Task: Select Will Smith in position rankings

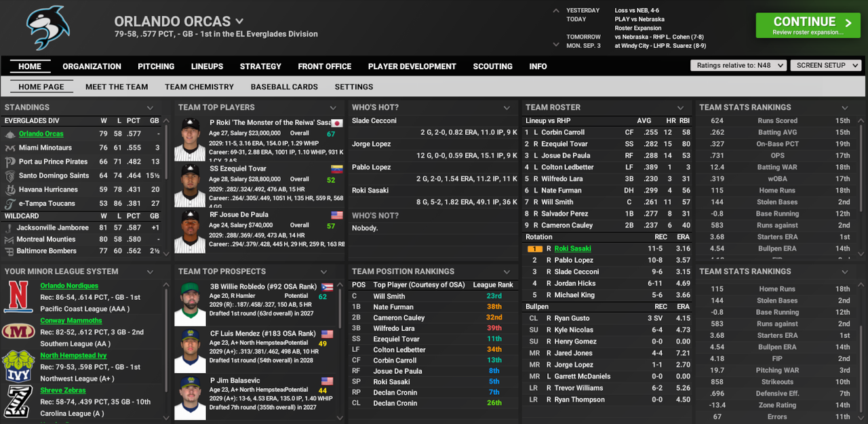Action: 389,296
